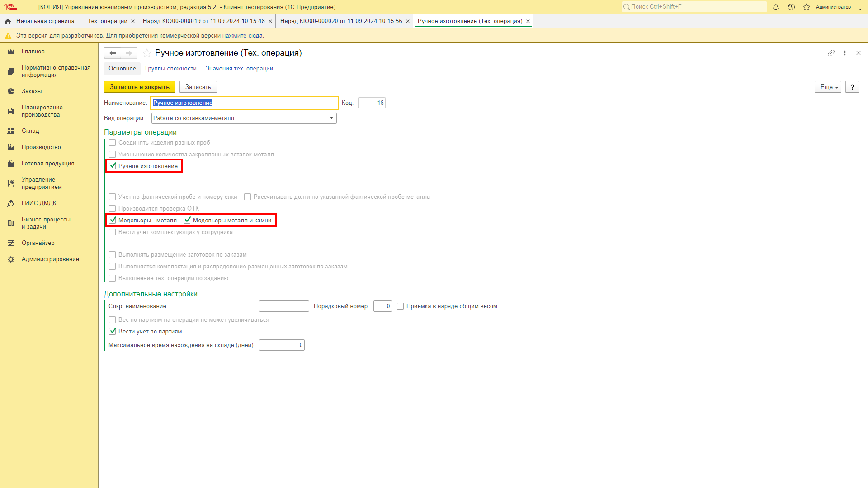Toggle Соединять изделия разных проб checkbox
The height and width of the screenshot is (488, 868).
113,142
